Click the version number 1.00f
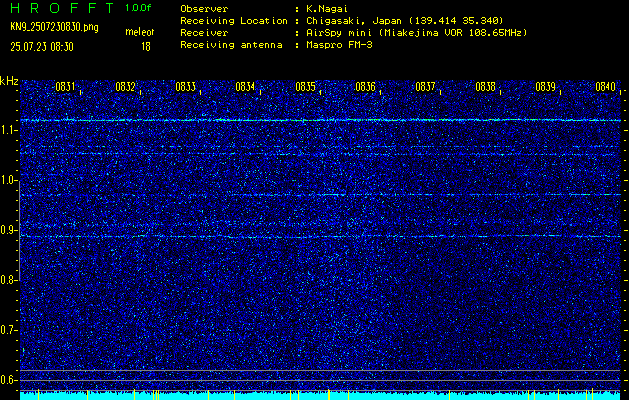This screenshot has width=629, height=400. [138, 8]
